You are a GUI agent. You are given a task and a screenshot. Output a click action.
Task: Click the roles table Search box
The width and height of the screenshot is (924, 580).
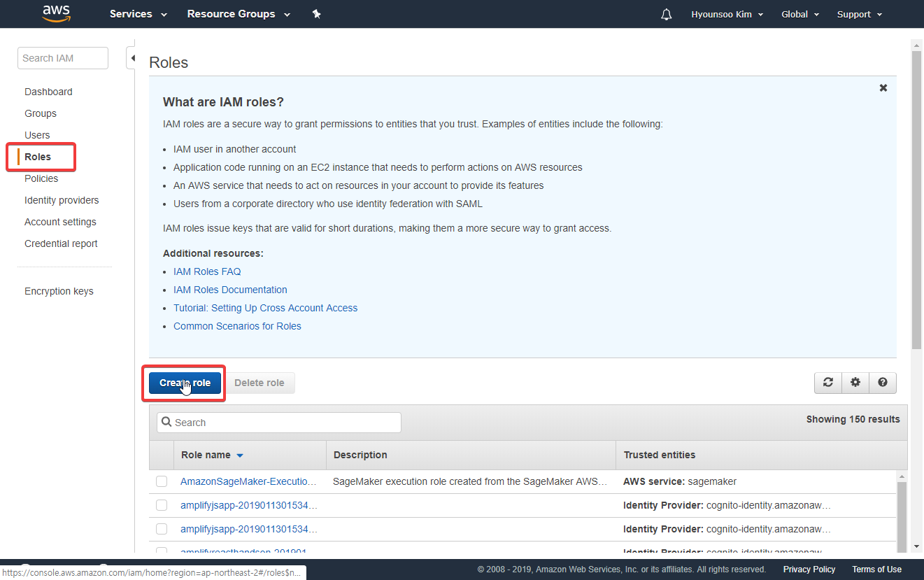tap(279, 423)
